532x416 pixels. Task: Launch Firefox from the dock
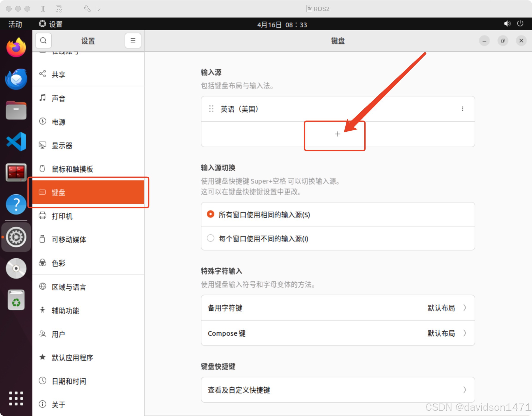point(16,48)
